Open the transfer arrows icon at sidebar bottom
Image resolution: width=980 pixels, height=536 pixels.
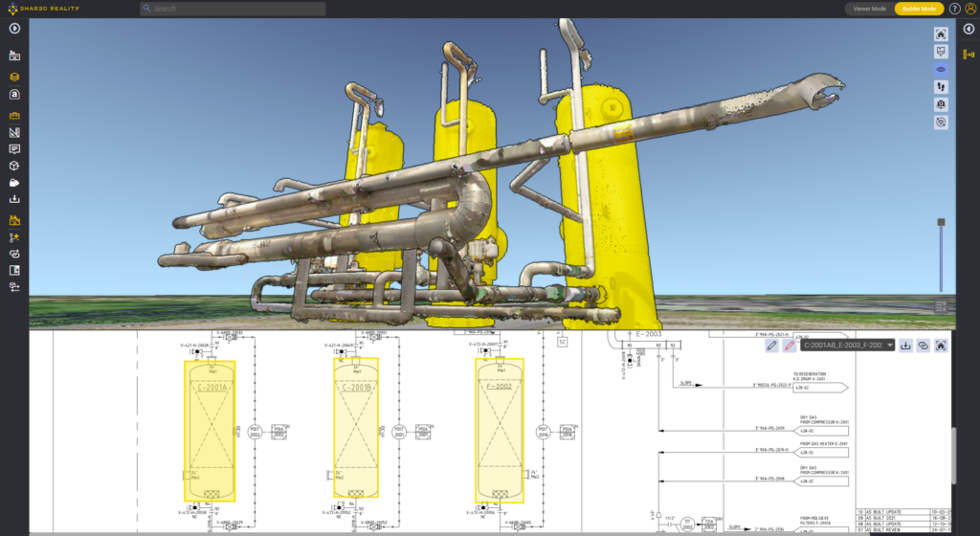click(14, 287)
